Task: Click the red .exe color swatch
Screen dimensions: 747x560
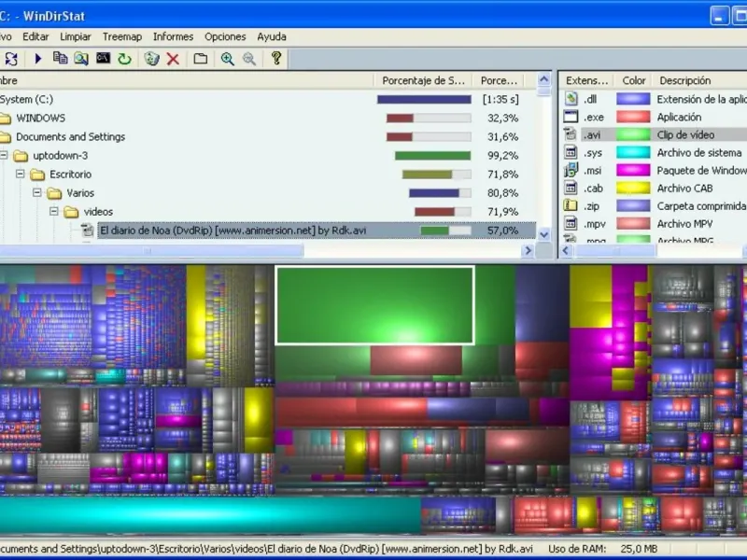Action: (x=633, y=117)
